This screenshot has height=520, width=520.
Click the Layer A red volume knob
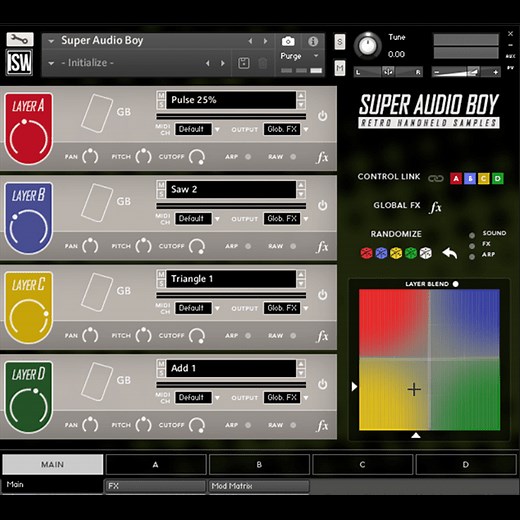tap(28, 138)
